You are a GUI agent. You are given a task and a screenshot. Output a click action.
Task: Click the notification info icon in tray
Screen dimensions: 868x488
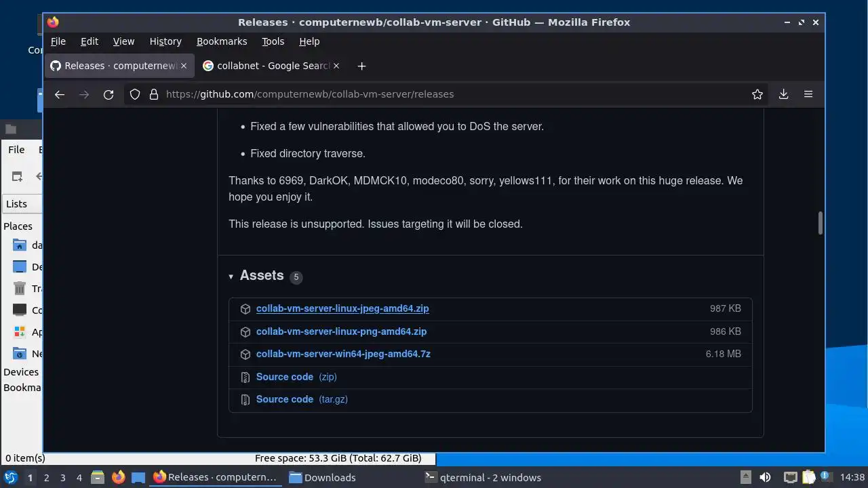point(825,476)
